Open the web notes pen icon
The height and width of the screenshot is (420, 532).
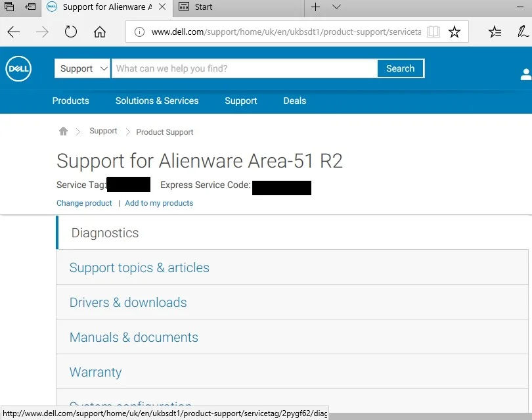(x=523, y=32)
